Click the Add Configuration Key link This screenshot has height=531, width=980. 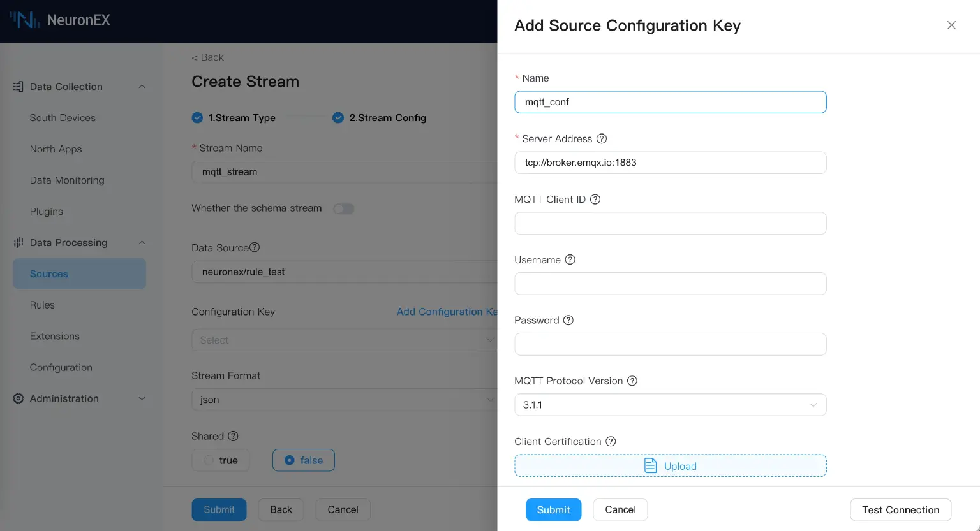pos(447,312)
